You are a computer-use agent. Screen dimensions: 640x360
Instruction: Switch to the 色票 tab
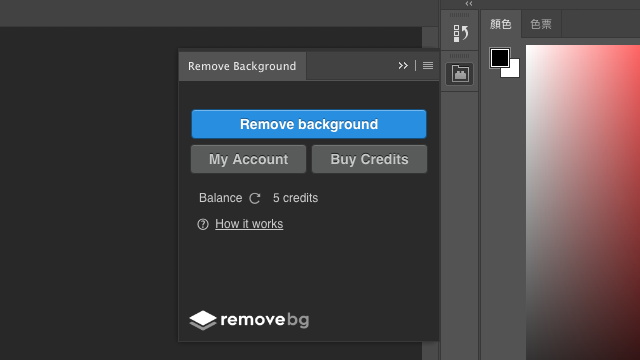[x=541, y=24]
